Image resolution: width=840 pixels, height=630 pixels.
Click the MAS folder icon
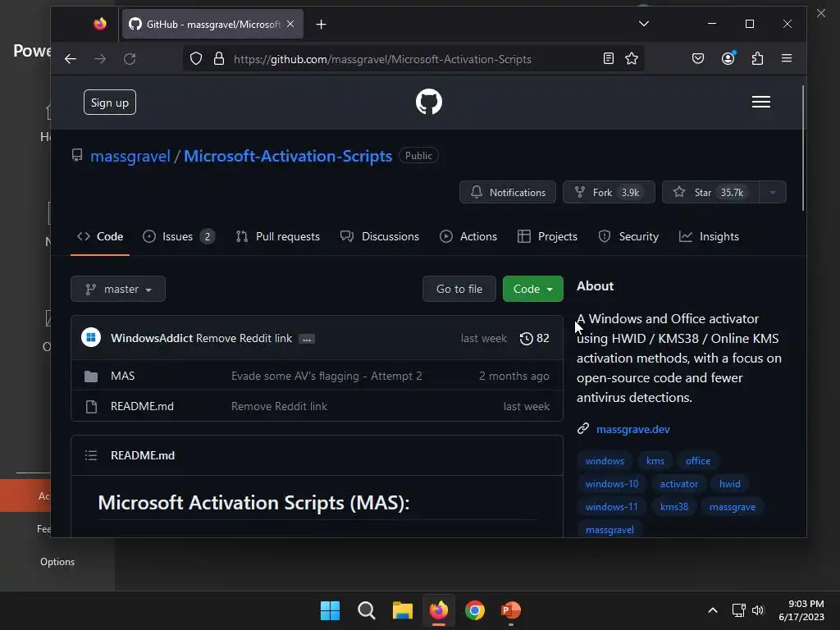[91, 376]
